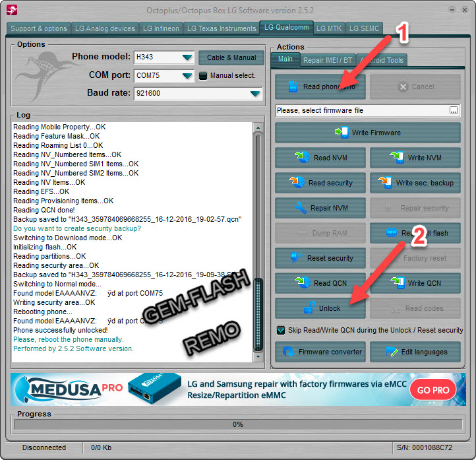Click the Write NVM phone icon
The width and height of the screenshot is (476, 460).
point(397,157)
